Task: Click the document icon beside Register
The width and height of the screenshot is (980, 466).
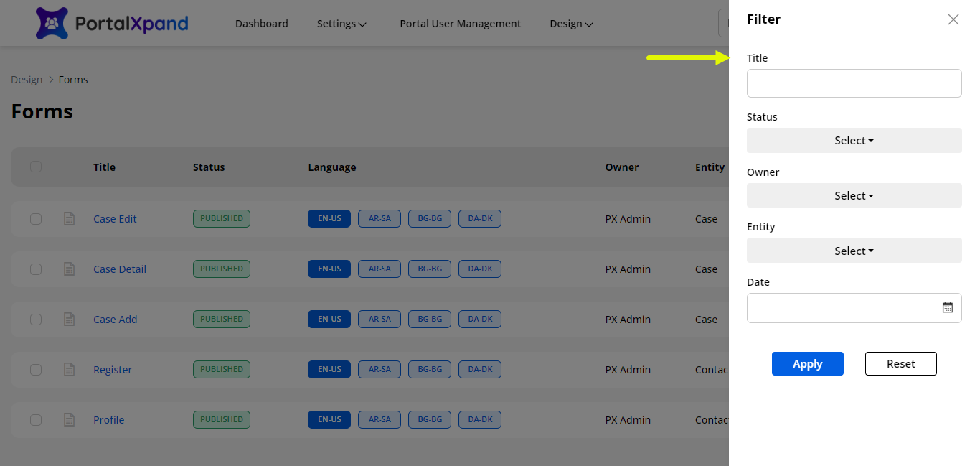Action: click(70, 370)
